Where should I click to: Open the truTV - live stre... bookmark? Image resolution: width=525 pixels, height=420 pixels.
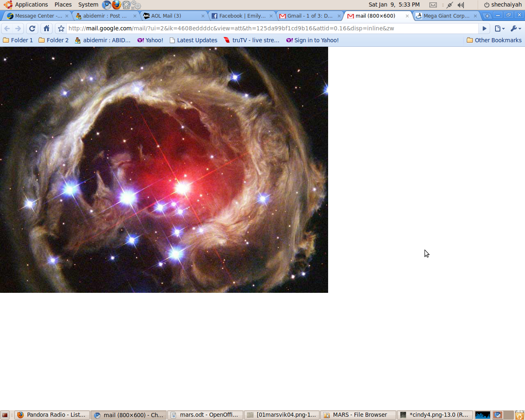251,40
